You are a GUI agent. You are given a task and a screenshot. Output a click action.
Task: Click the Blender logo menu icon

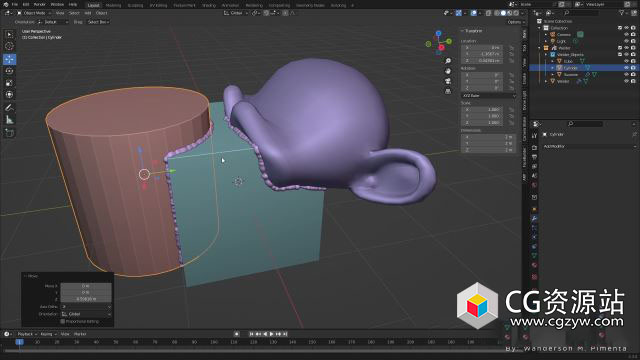coord(5,4)
